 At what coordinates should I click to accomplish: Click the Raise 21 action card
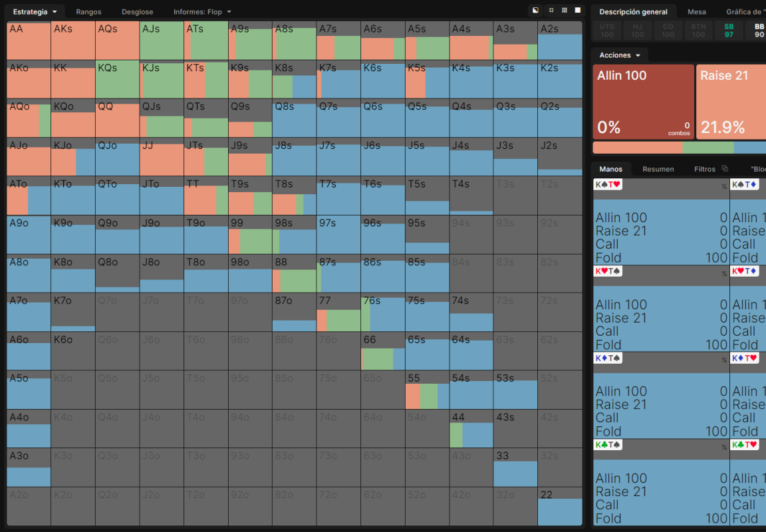pos(731,102)
